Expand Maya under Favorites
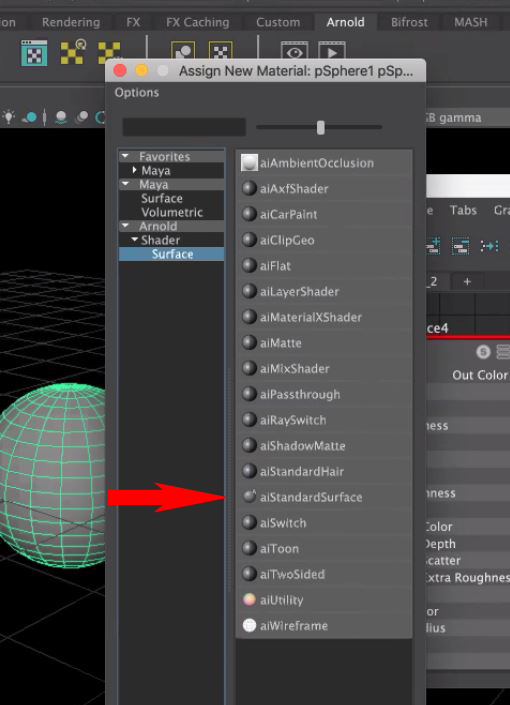Viewport: 510px width, 705px height. pyautogui.click(x=134, y=170)
